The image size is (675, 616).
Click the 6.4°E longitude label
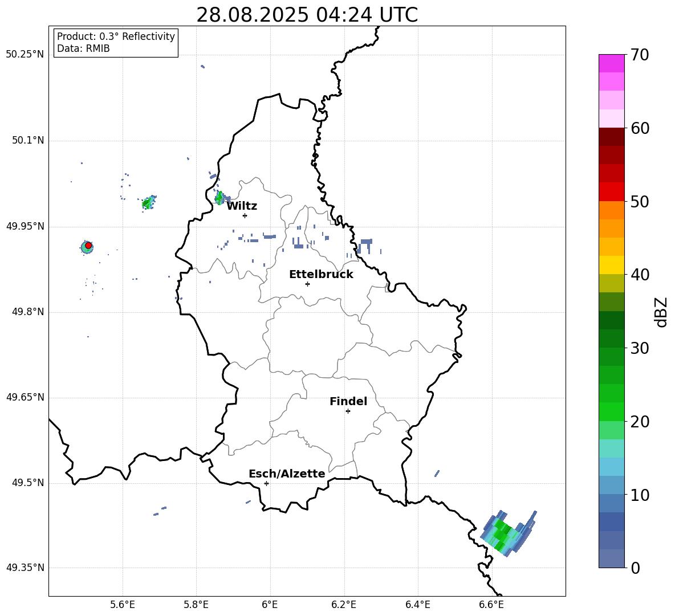pyautogui.click(x=417, y=605)
